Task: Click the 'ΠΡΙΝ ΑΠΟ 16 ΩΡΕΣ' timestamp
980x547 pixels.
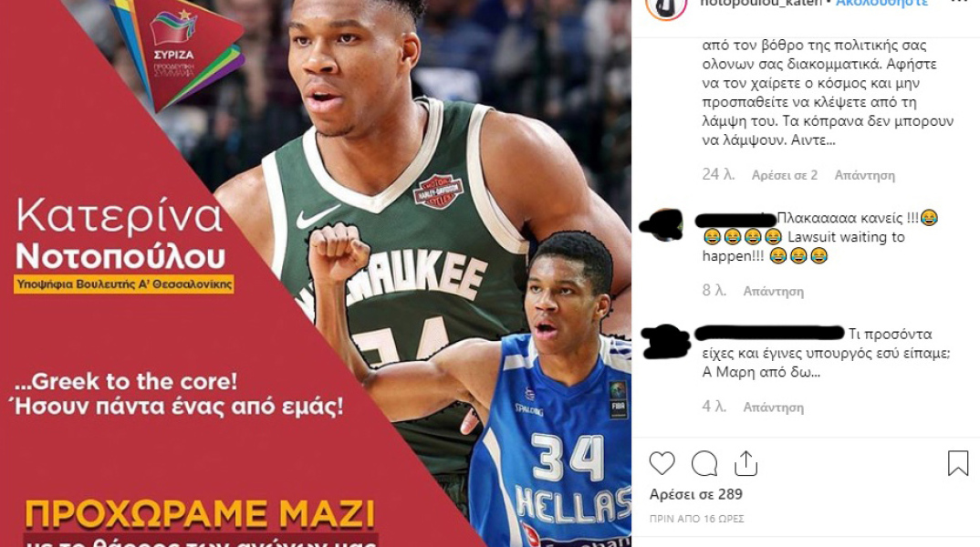Action: tap(696, 519)
